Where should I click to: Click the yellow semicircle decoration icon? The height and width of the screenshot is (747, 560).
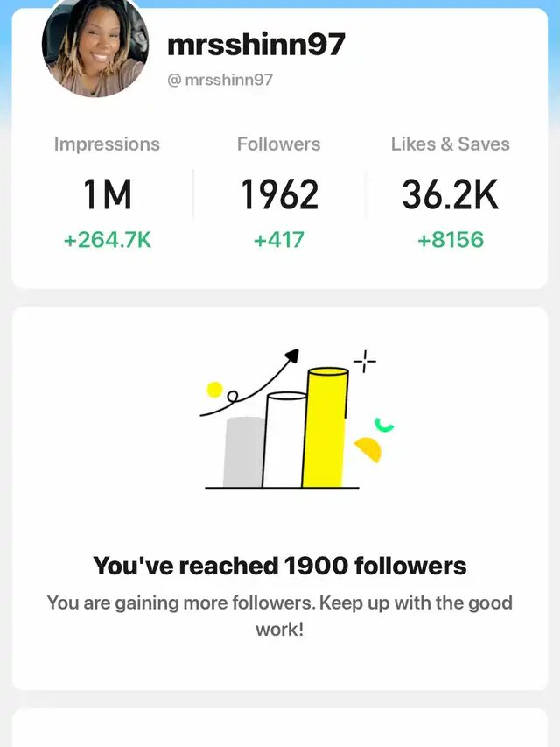click(x=369, y=450)
